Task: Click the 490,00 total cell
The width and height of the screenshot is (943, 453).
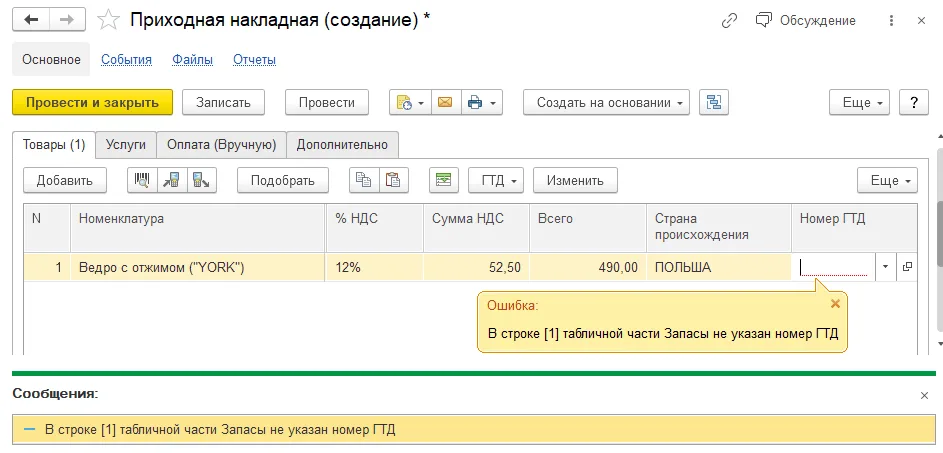Action: click(x=588, y=268)
